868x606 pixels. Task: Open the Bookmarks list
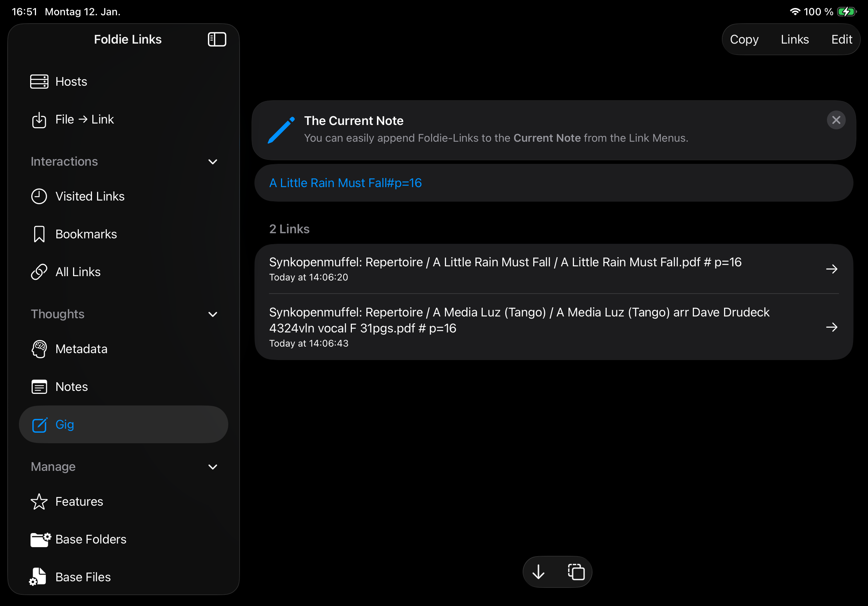(86, 234)
